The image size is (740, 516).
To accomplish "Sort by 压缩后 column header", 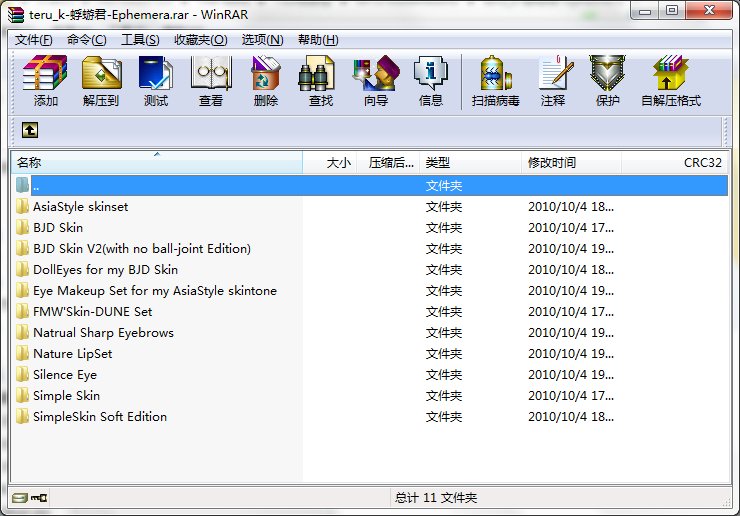I will click(388, 162).
